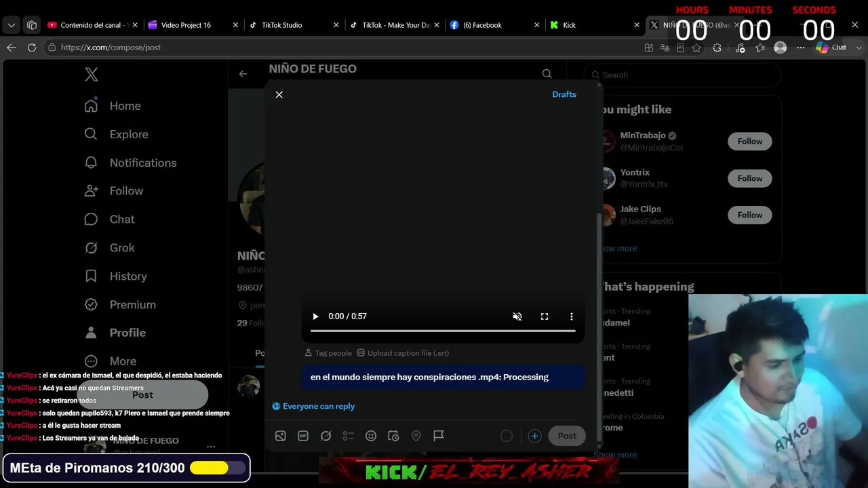
Task: Switch to TikTok - Make Your Day tab
Action: 393,25
